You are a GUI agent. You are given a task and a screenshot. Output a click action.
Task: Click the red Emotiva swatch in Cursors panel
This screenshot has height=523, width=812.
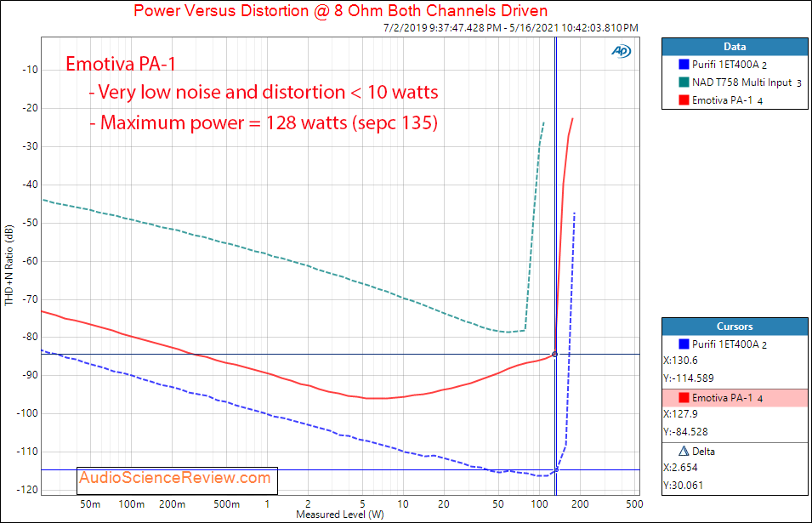(684, 398)
